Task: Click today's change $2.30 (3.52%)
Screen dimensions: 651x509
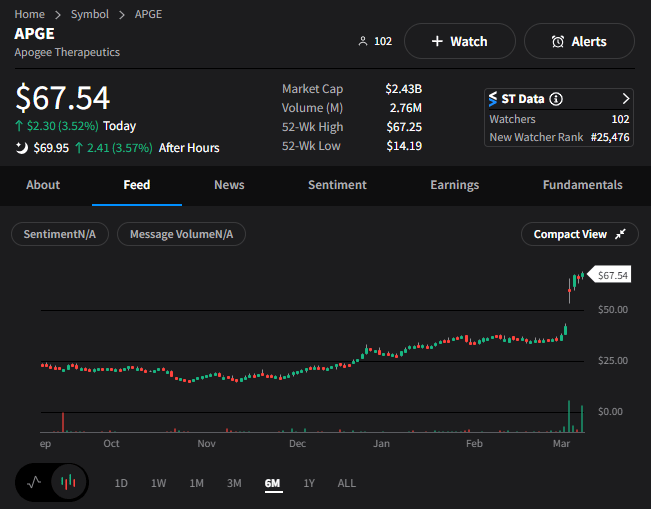Action: point(57,126)
